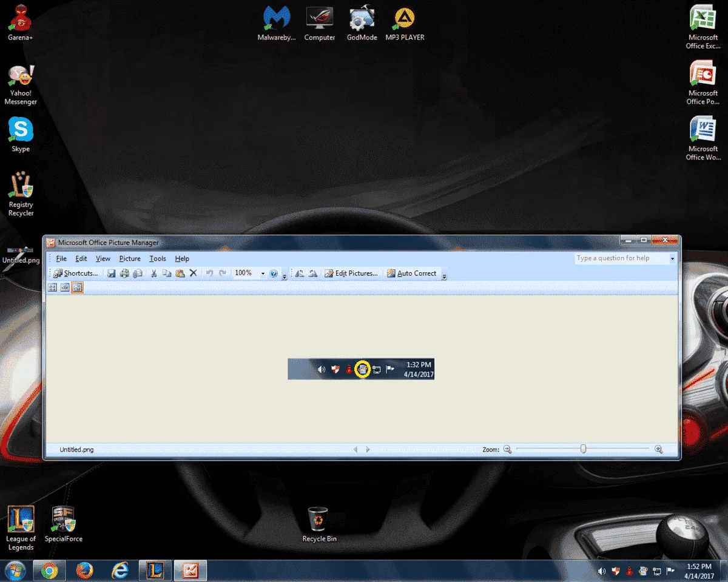
Task: Open the Edit Pictures pane
Action: [x=351, y=273]
